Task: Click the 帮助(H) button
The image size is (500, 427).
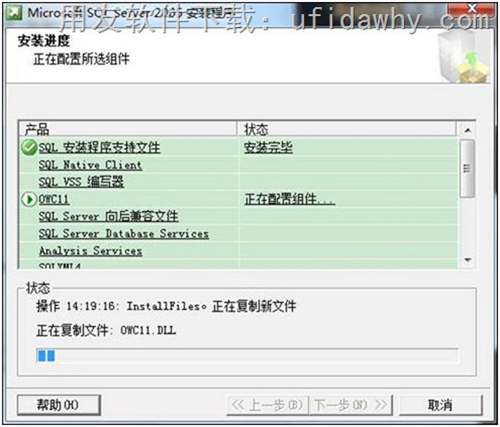Action: 59,405
